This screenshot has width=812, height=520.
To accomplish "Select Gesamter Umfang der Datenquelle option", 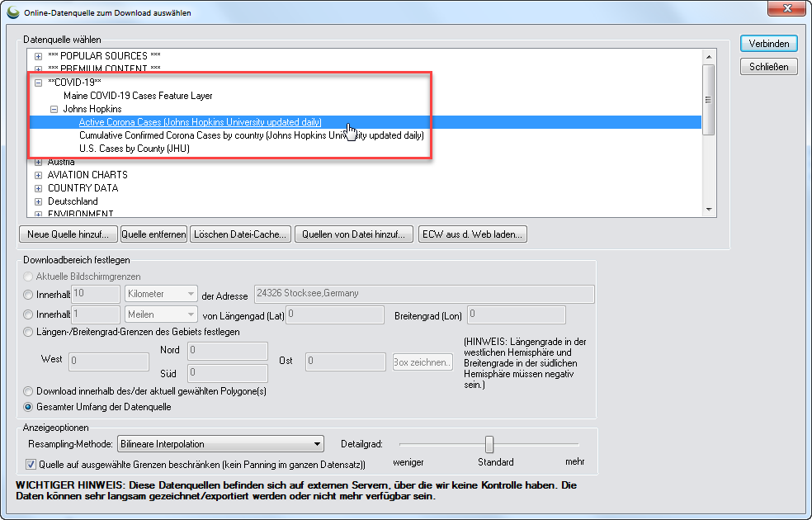I will tap(28, 407).
